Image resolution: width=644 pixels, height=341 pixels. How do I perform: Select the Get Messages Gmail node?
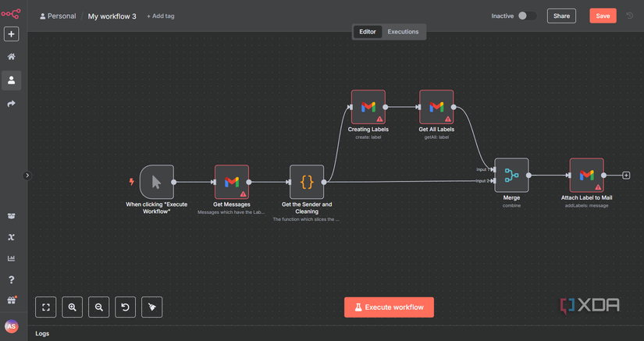[x=232, y=182]
